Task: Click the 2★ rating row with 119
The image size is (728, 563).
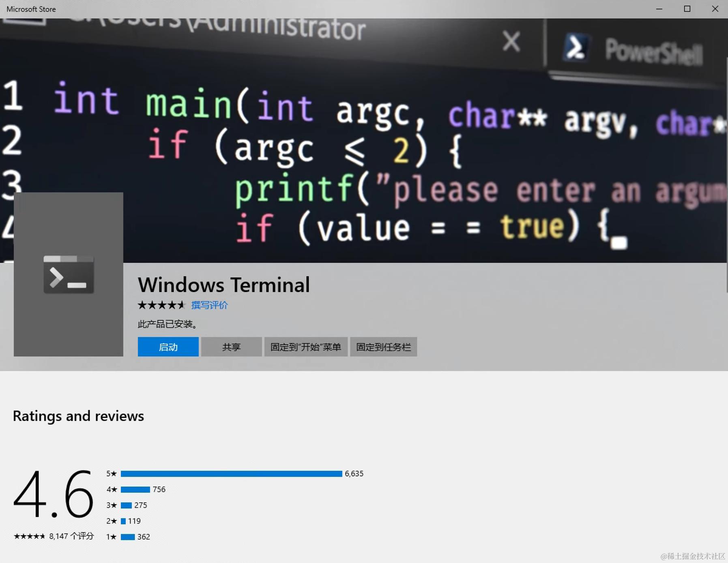Action: click(x=123, y=521)
